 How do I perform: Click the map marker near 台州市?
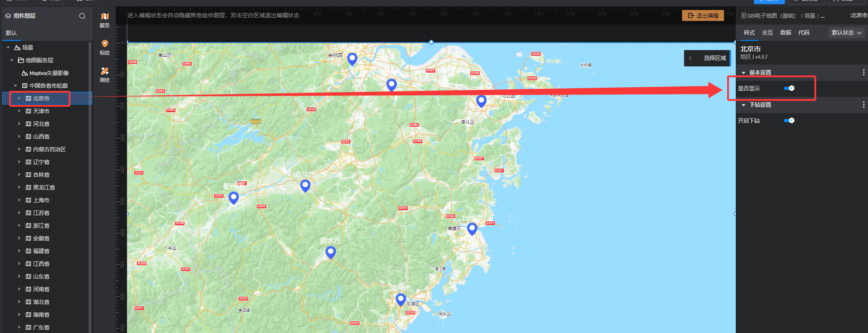click(472, 229)
